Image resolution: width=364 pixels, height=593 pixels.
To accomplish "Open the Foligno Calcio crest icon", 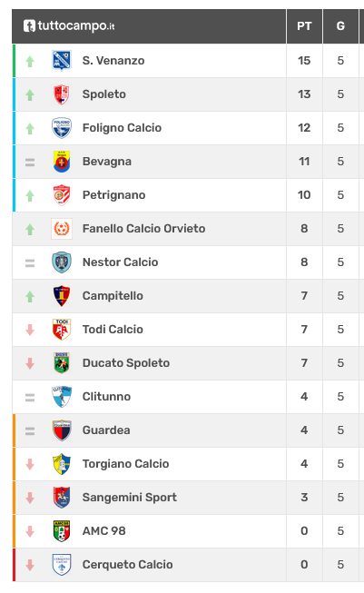I will tap(62, 128).
